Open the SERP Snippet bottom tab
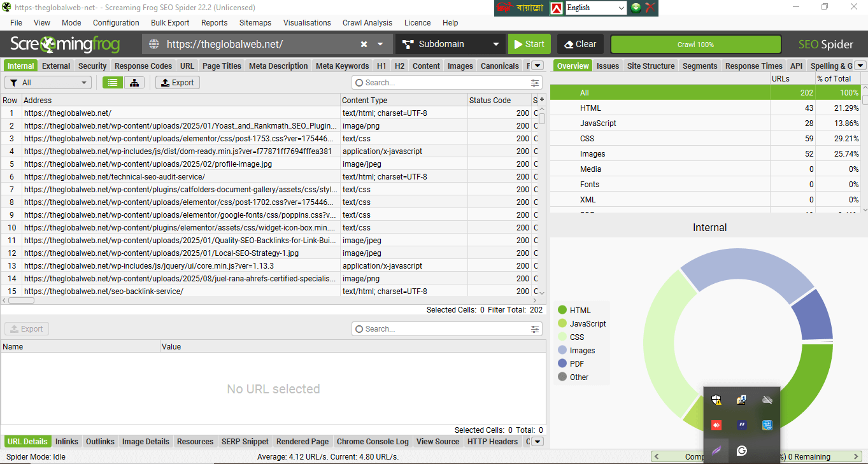The image size is (868, 464). 245,441
